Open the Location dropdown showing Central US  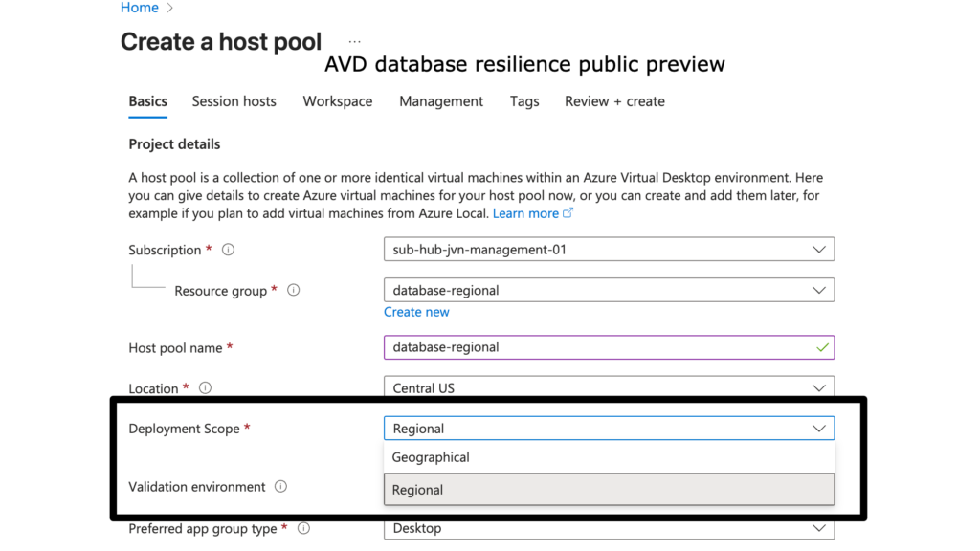click(x=609, y=388)
